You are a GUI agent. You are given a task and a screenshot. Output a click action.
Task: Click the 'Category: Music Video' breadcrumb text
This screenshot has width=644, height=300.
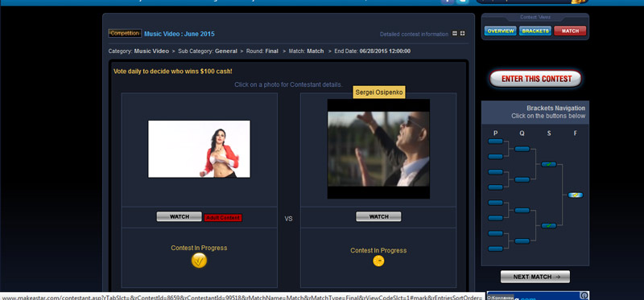138,51
